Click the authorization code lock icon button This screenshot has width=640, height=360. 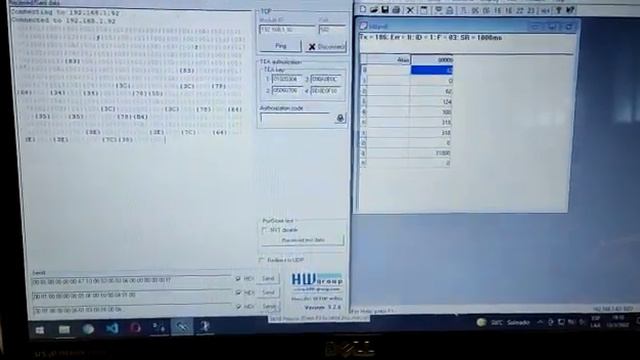click(340, 118)
